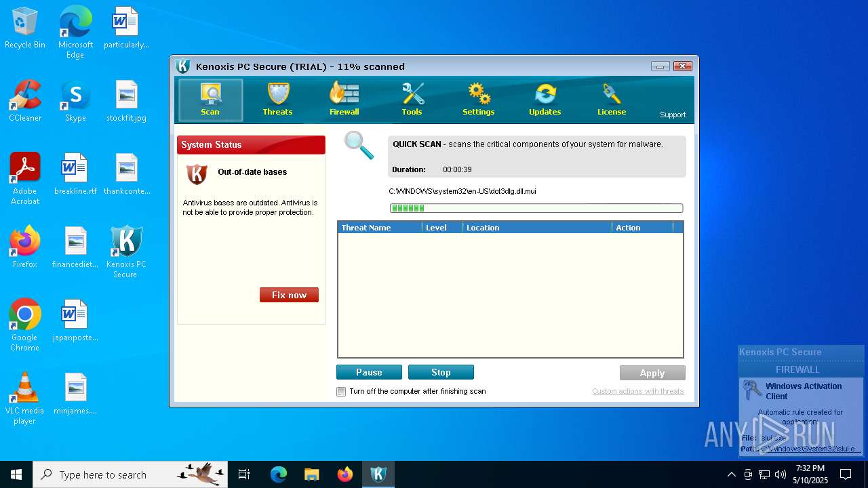Select Kenoxis PC Secure desktop shortcut
Viewport: 868px width, 488px height.
(x=126, y=252)
